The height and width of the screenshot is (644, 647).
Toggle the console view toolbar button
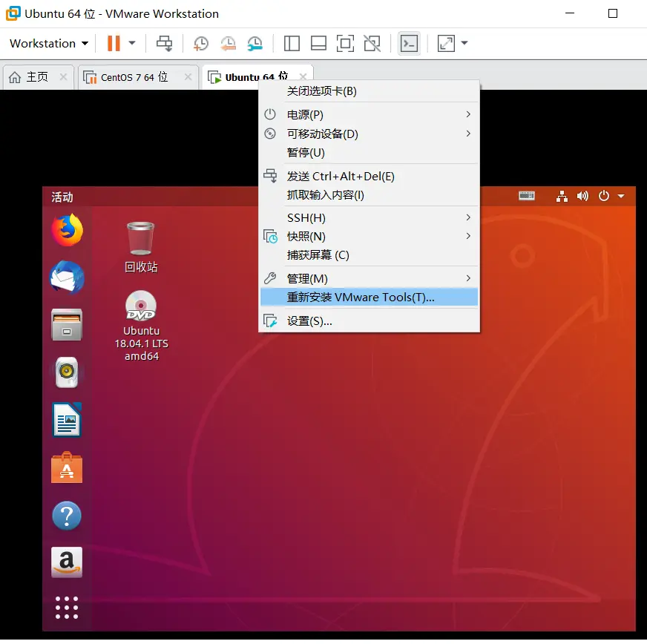[409, 43]
